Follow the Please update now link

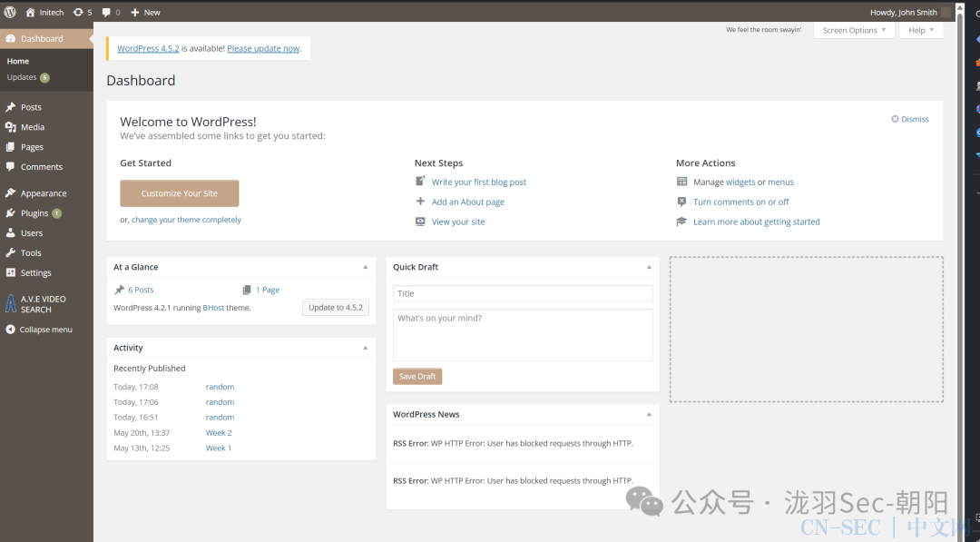[263, 48]
